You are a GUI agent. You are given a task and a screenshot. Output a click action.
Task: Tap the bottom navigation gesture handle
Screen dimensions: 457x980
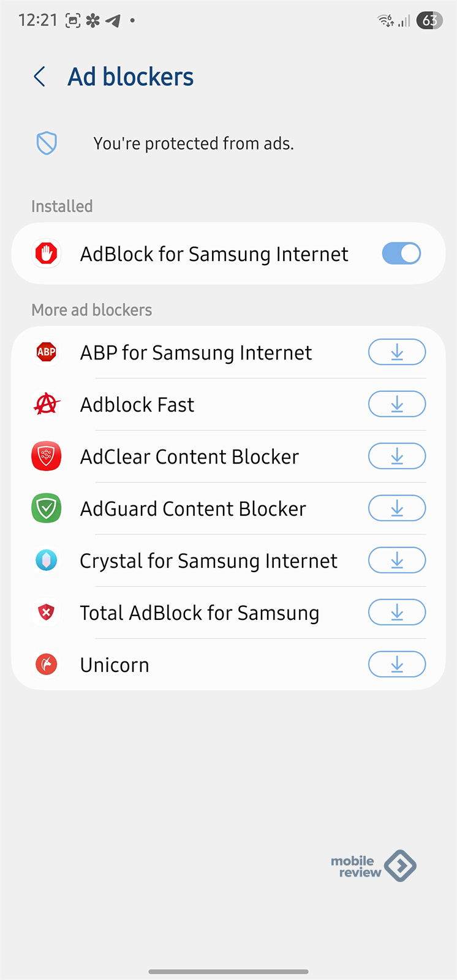(x=228, y=971)
